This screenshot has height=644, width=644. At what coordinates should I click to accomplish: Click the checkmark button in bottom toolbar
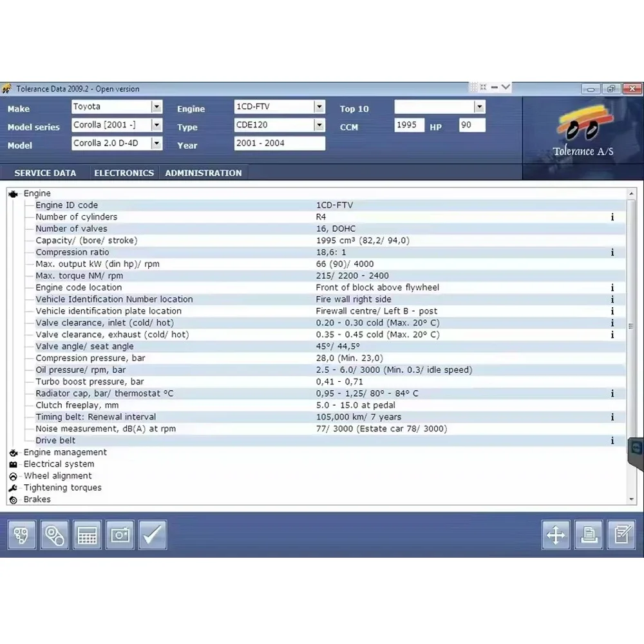click(153, 535)
